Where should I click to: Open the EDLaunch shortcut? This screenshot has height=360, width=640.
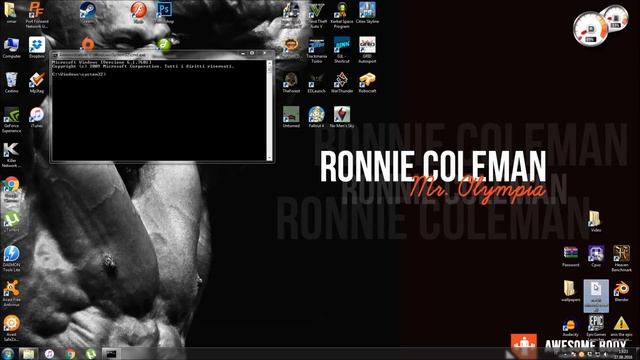click(x=316, y=83)
